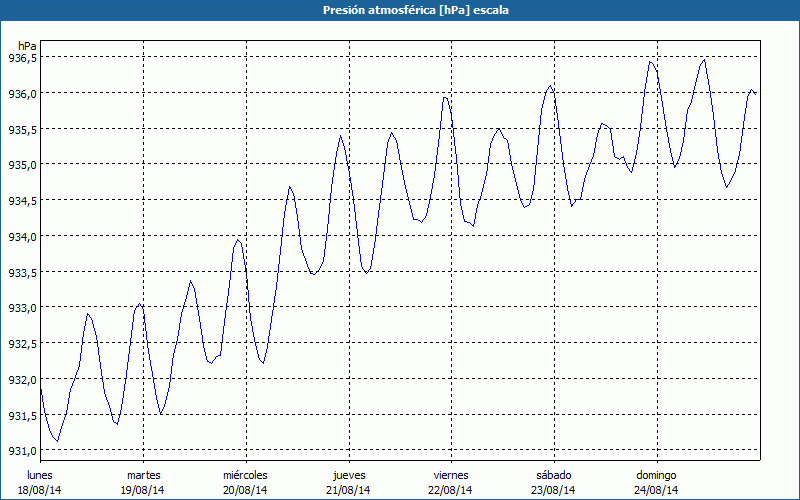
Task: Select the 'lunes' day label
Action: (x=40, y=475)
